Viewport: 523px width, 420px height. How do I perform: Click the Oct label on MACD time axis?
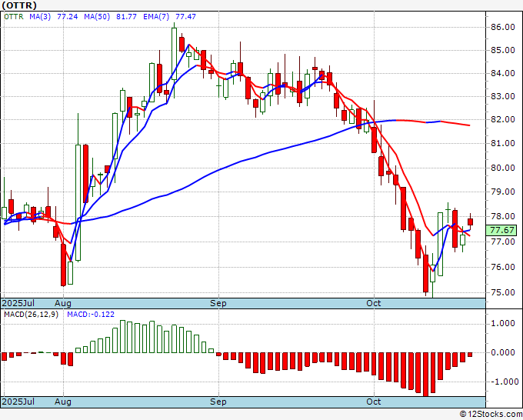[374, 402]
